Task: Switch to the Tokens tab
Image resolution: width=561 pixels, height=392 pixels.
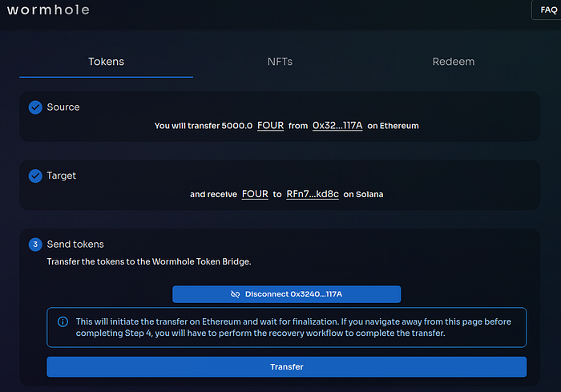Action: 106,62
